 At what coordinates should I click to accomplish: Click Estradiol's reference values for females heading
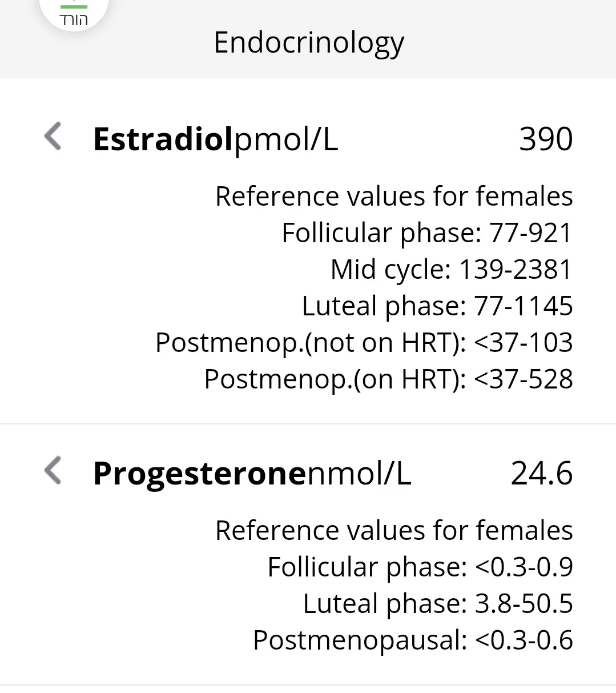tap(393, 196)
